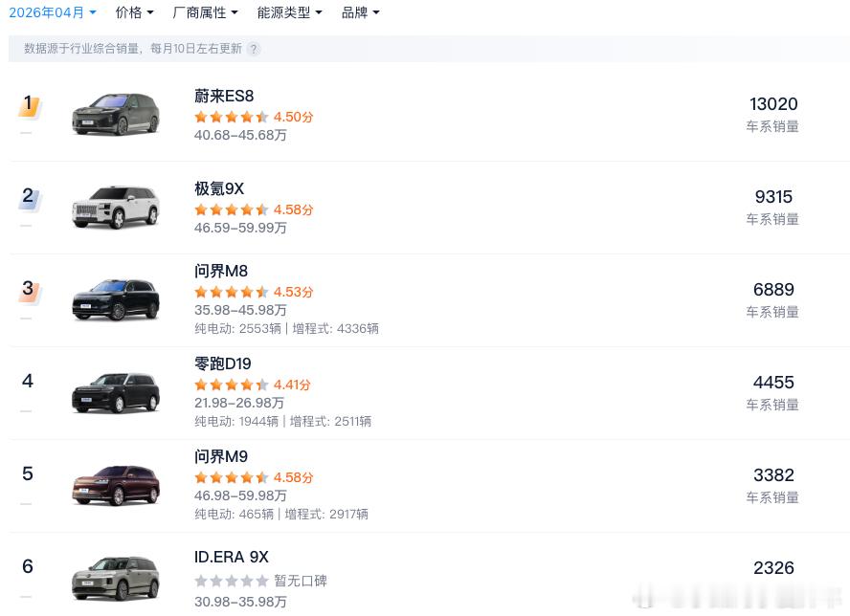The image size is (850, 616).
Task: Click the rank 3 bronze badge
Action: click(x=30, y=291)
